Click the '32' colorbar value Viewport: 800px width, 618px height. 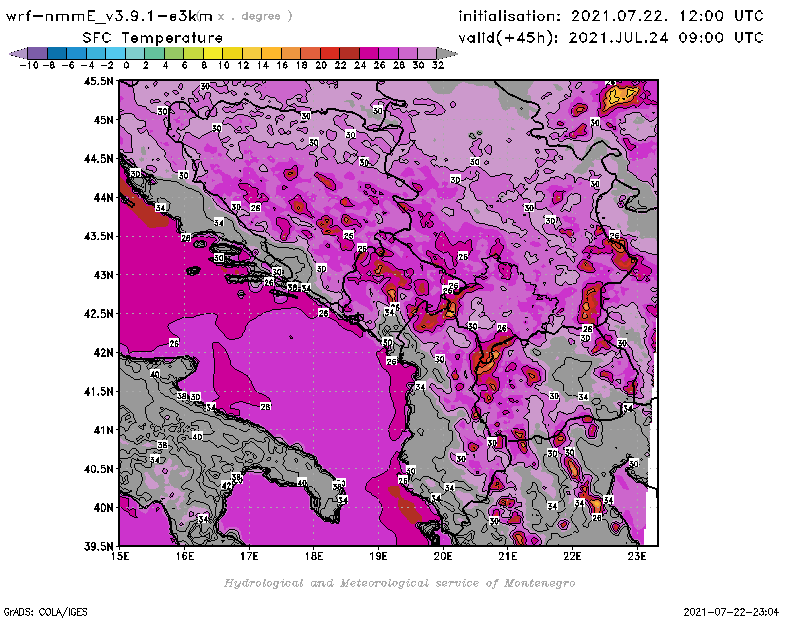tap(438, 65)
